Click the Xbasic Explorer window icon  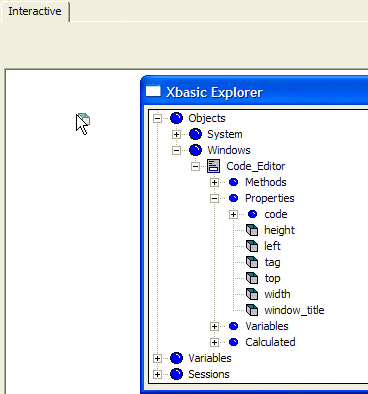point(153,91)
